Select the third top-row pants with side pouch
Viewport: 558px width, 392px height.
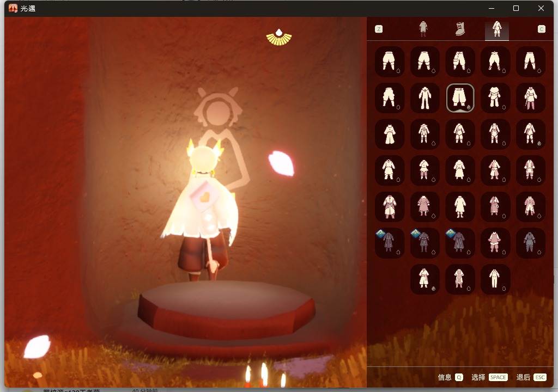pos(460,61)
